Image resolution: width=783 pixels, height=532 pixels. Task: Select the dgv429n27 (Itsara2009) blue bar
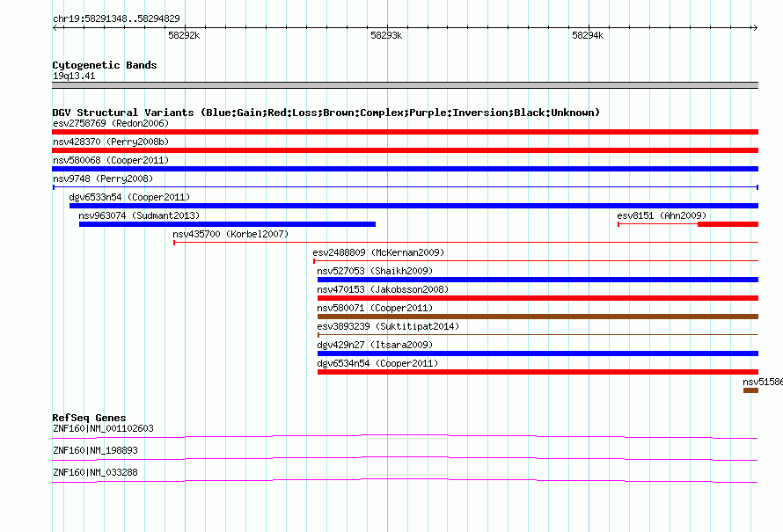coord(538,353)
